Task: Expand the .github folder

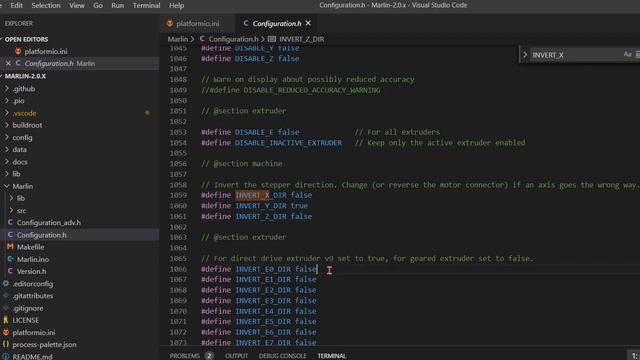Action: coord(24,89)
